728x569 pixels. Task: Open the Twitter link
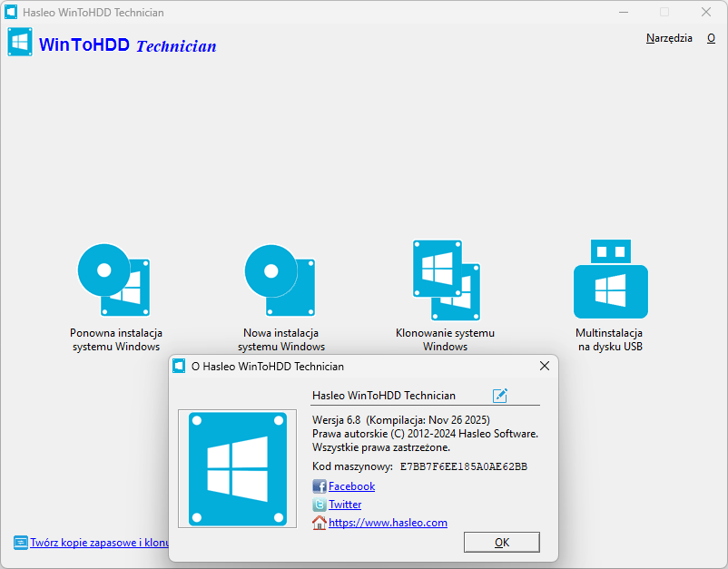(345, 505)
